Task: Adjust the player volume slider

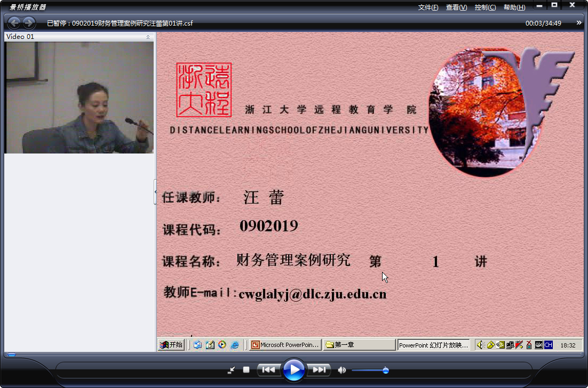Action: 370,370
